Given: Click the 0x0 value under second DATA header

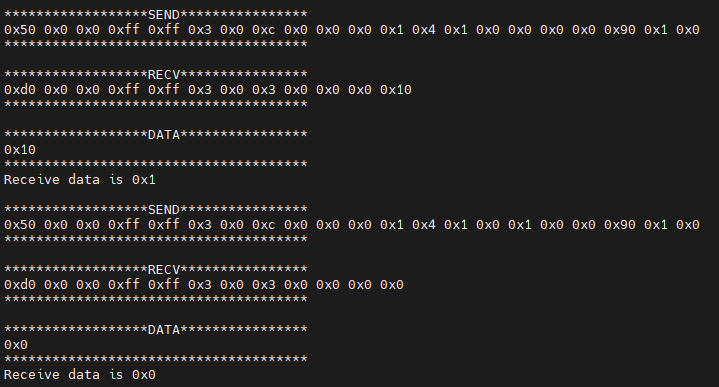Looking at the screenshot, I should pyautogui.click(x=16, y=345).
